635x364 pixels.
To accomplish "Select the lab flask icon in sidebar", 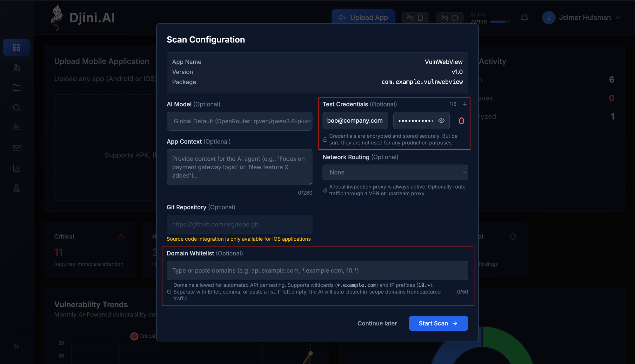I will (x=17, y=188).
